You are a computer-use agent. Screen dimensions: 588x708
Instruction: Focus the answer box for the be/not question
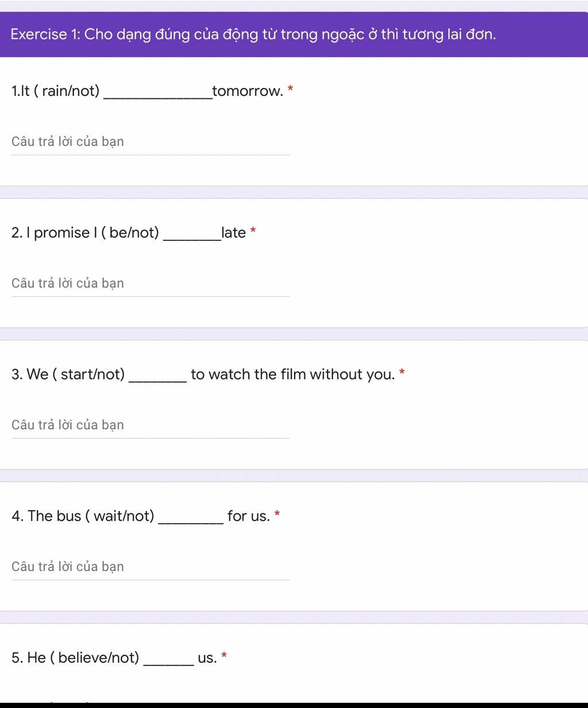(x=150, y=284)
